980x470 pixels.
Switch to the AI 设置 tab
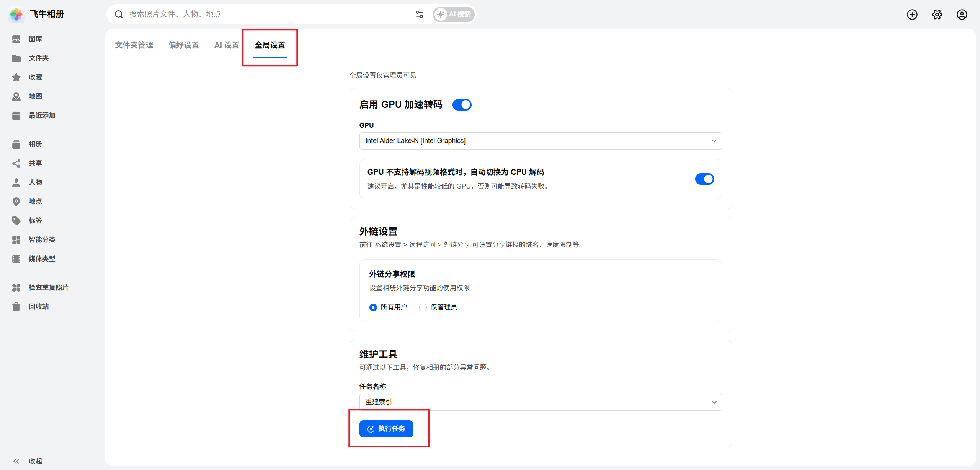[x=227, y=45]
